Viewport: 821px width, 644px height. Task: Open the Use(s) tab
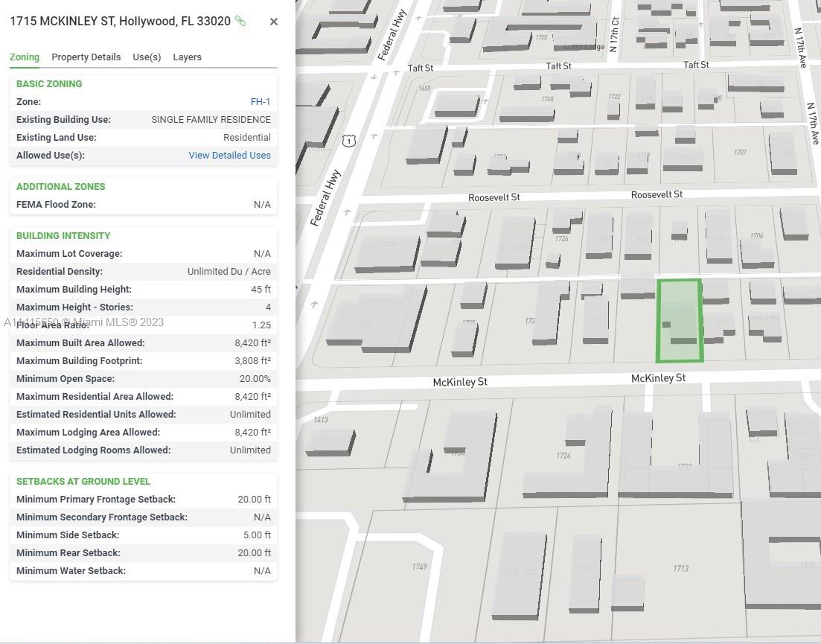(147, 57)
